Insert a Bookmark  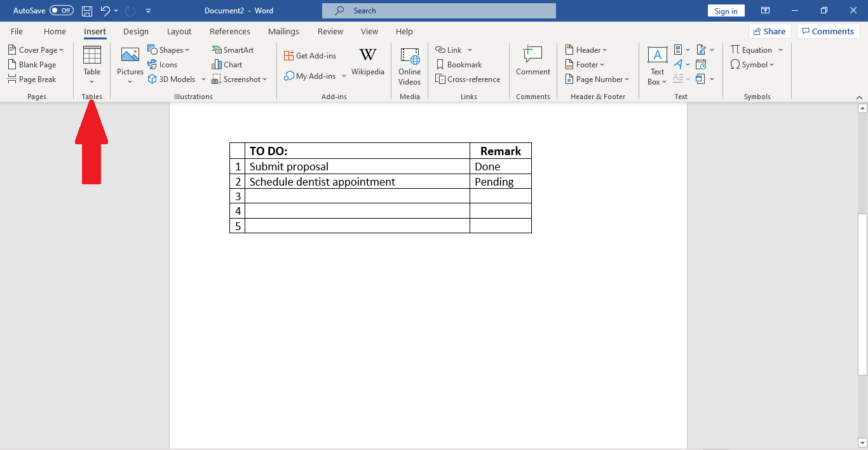point(459,64)
